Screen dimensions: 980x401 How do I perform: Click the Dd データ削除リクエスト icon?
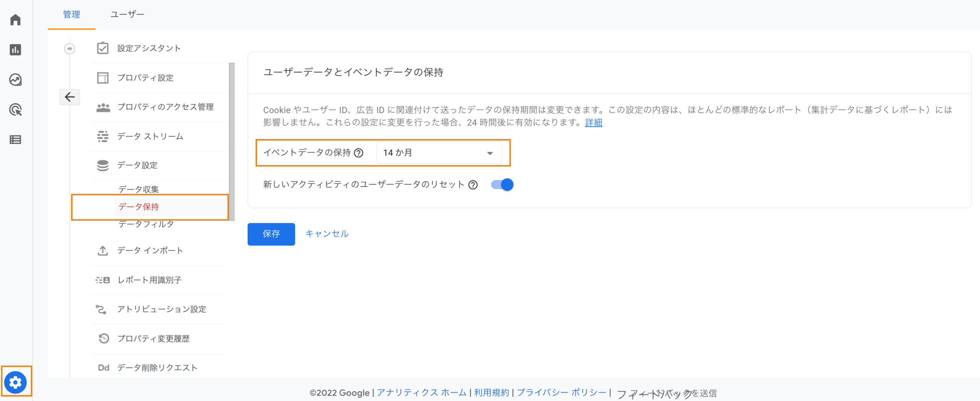pyautogui.click(x=104, y=368)
